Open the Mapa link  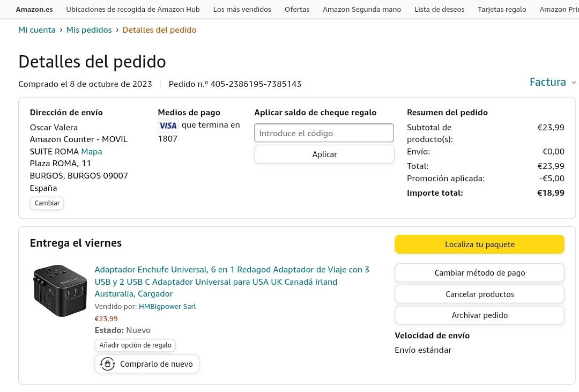[92, 152]
